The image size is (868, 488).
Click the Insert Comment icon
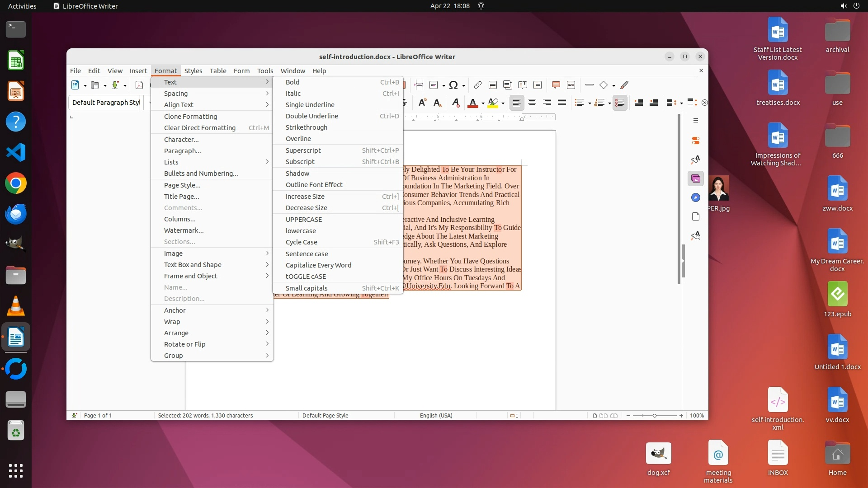556,85
